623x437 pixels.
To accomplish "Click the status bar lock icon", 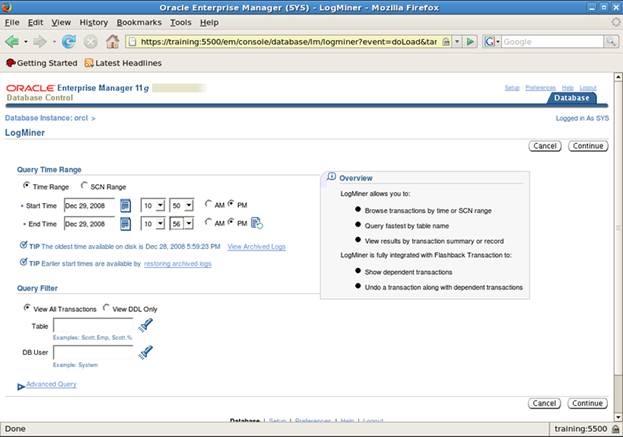I will coord(615,429).
